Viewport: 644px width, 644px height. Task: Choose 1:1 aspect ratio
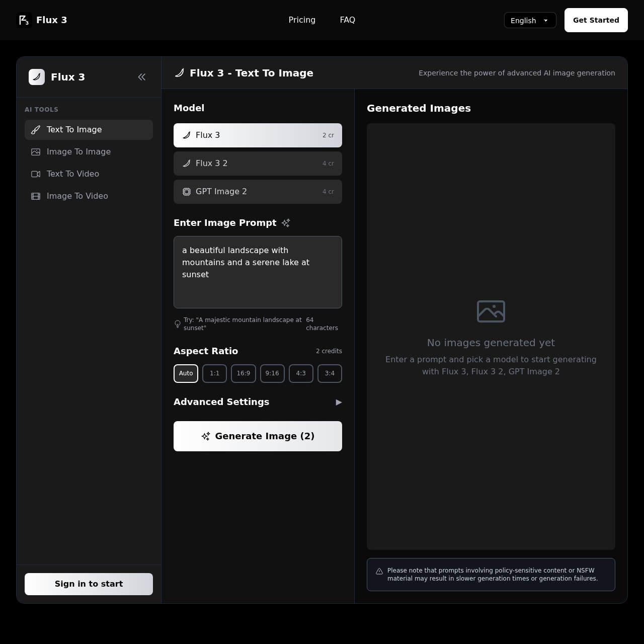click(214, 373)
